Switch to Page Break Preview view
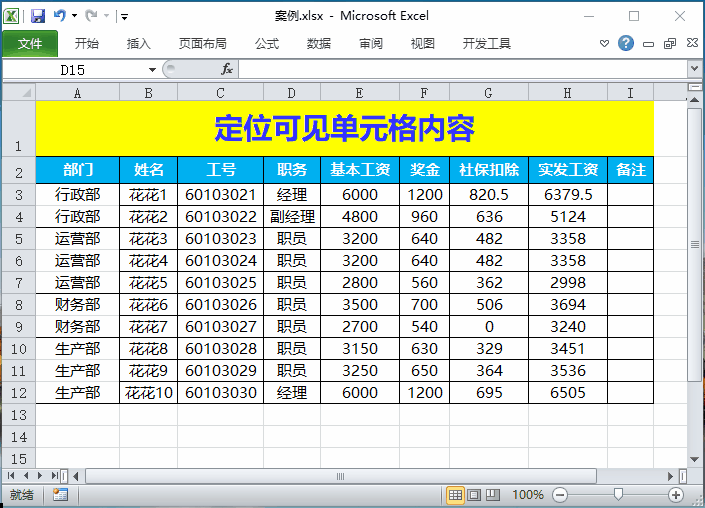Viewport: 705px width, 508px height. pyautogui.click(x=494, y=495)
